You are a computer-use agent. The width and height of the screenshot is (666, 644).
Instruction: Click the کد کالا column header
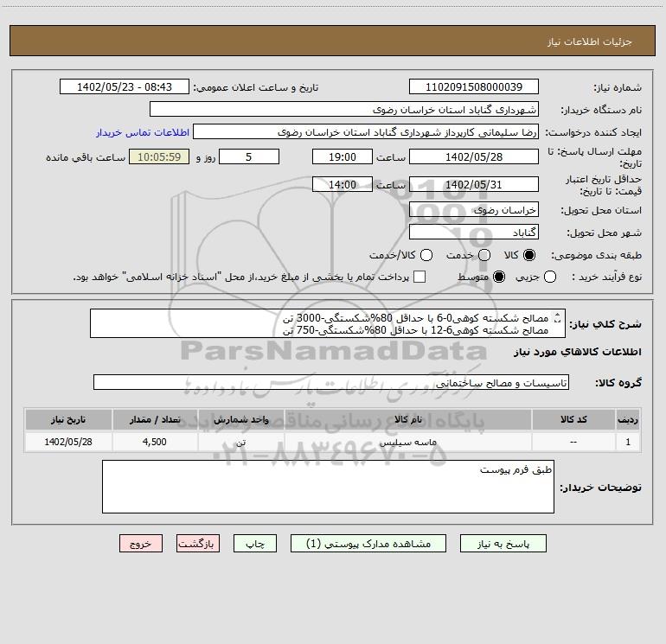(x=573, y=419)
